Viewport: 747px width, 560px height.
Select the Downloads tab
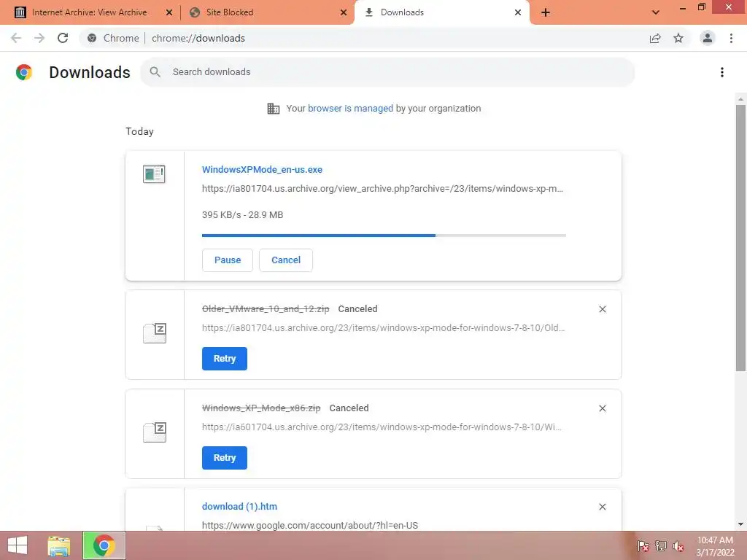(x=441, y=12)
